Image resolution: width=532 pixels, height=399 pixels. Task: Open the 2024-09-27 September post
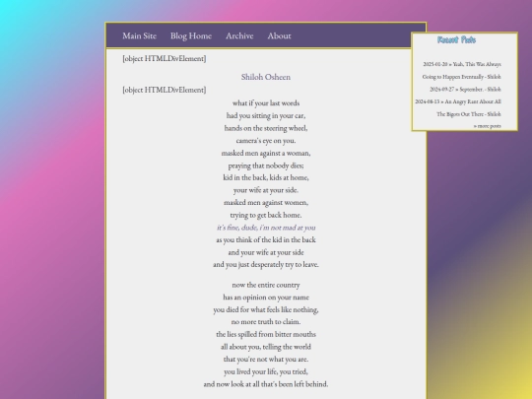tap(465, 90)
